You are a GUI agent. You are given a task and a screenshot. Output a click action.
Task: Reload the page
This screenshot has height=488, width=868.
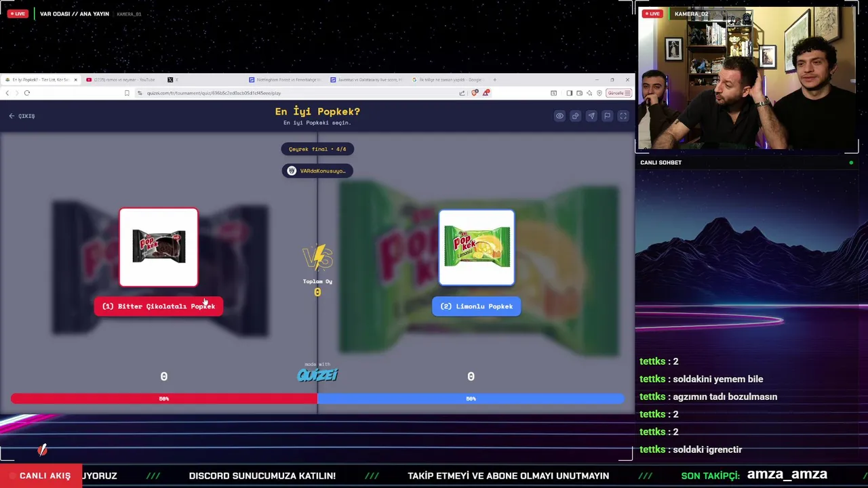pos(27,93)
